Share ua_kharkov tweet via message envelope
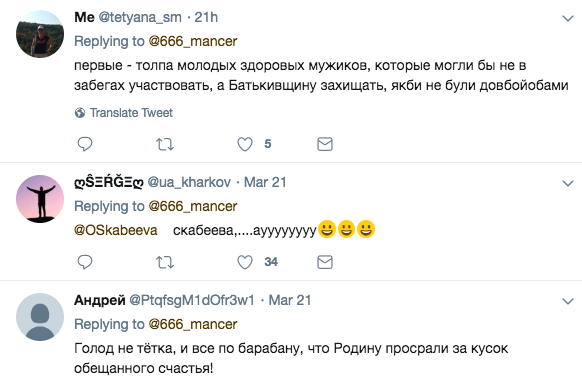This screenshot has width=582, height=381. pyautogui.click(x=325, y=262)
